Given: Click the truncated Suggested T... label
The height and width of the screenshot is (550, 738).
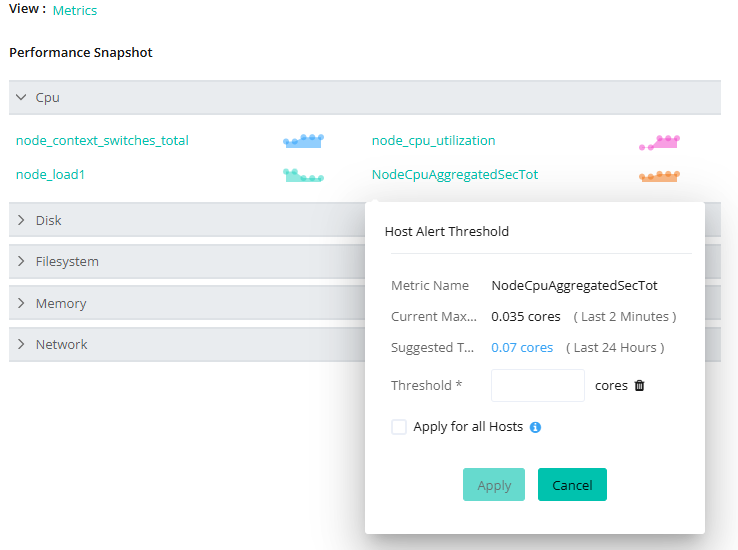Looking at the screenshot, I should coord(433,348).
